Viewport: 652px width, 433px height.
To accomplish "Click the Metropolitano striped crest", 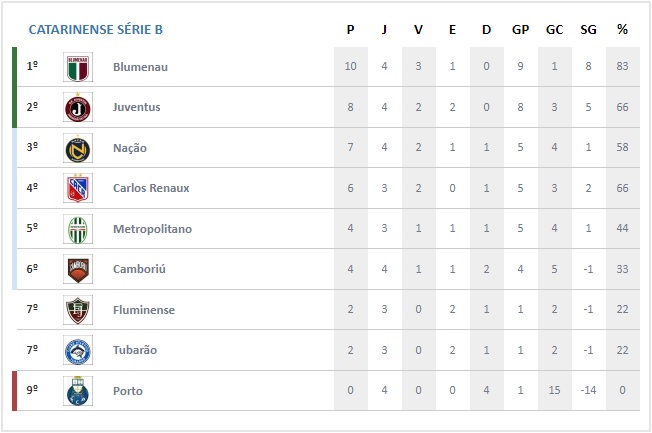I will [78, 229].
